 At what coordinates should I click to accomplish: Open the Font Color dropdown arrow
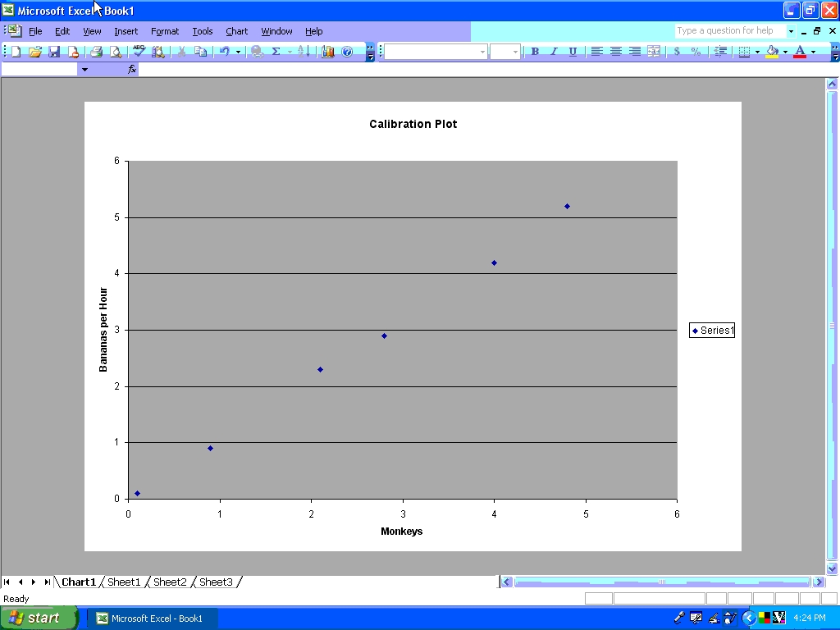(x=813, y=52)
